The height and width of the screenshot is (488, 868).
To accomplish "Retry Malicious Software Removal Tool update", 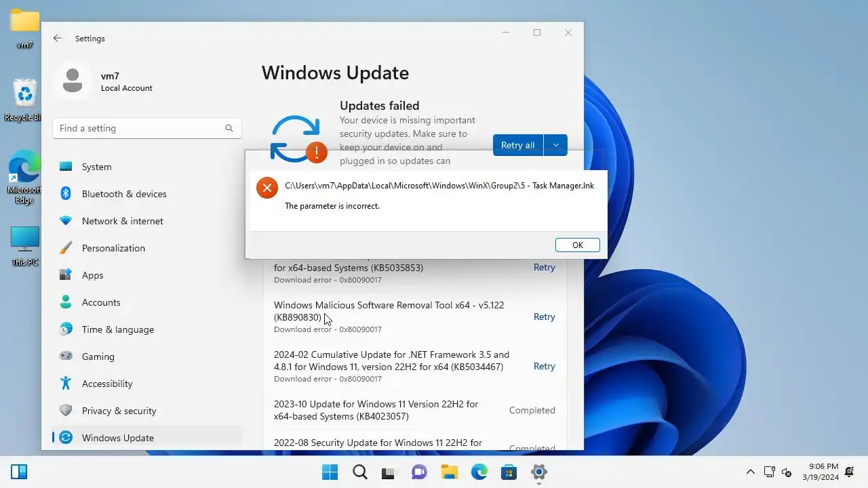I will tap(544, 317).
